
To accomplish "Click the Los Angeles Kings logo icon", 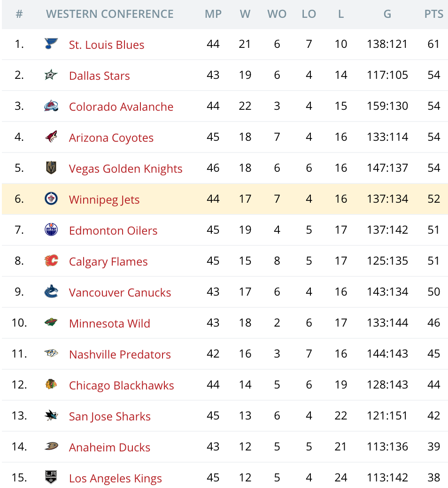I will 51,478.
